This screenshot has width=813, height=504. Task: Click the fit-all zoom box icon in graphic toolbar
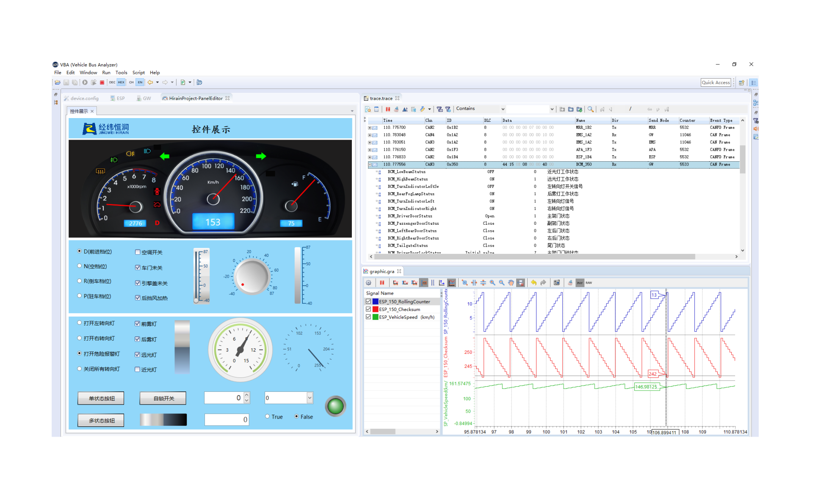tap(465, 283)
